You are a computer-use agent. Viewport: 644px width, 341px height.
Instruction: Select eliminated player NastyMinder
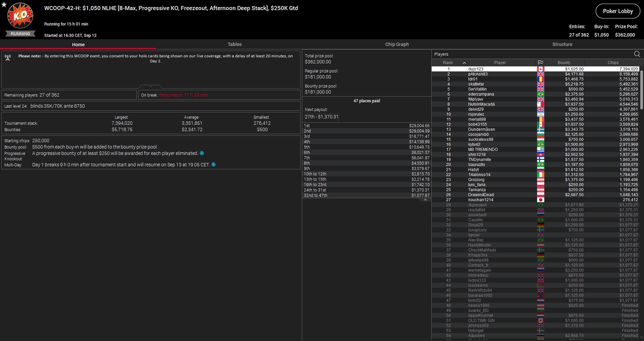pyautogui.click(x=536, y=245)
